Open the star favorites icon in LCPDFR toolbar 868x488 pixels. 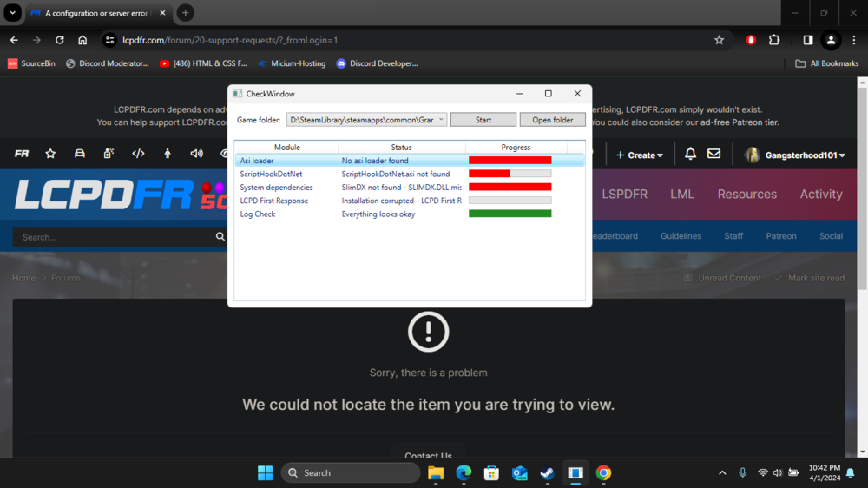tap(50, 154)
